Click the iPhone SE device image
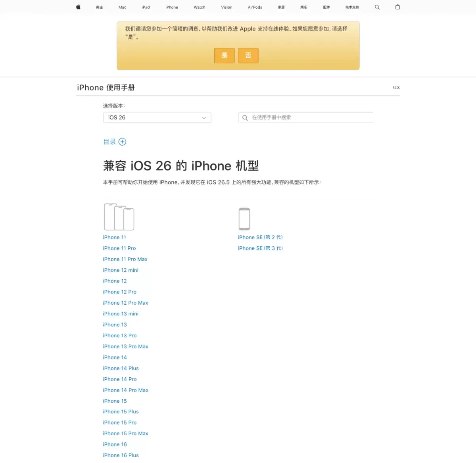 244,219
